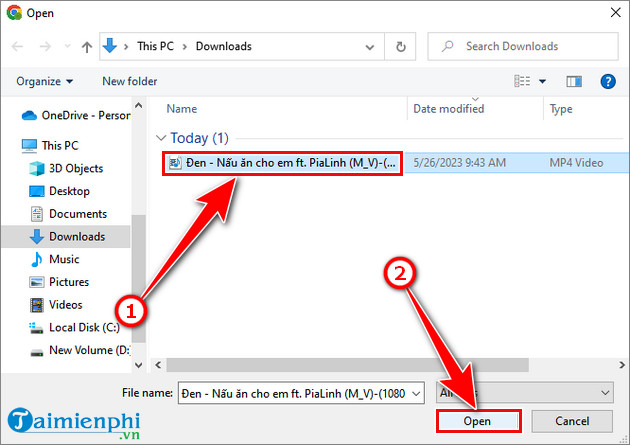
Task: Open recent locations dropdown arrow
Action: point(67,47)
